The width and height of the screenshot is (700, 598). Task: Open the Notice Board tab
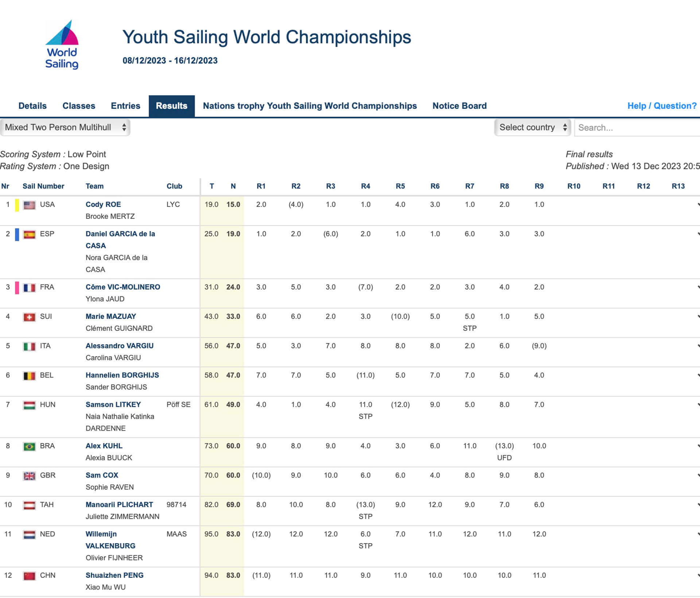tap(459, 106)
